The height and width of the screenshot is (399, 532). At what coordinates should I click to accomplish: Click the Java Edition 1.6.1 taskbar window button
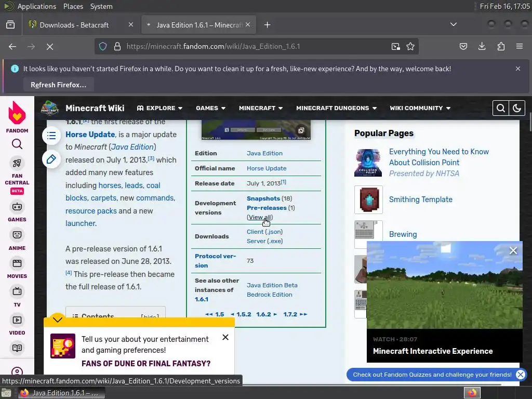[x=61, y=393]
